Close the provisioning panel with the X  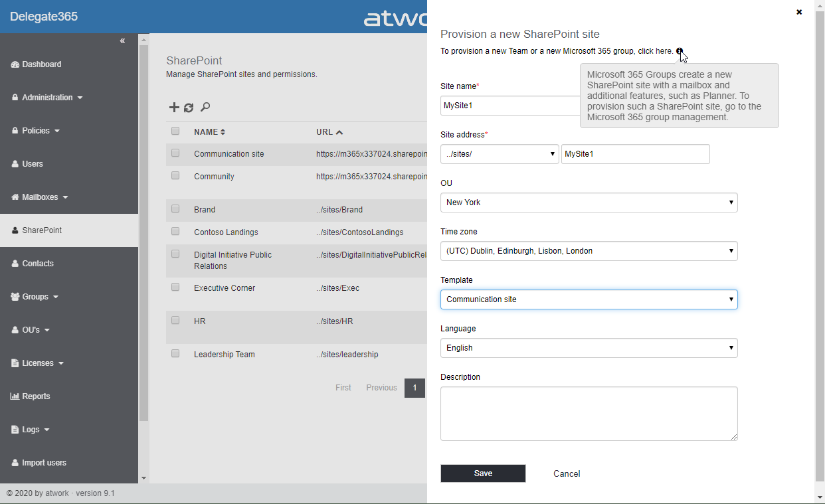click(x=799, y=12)
